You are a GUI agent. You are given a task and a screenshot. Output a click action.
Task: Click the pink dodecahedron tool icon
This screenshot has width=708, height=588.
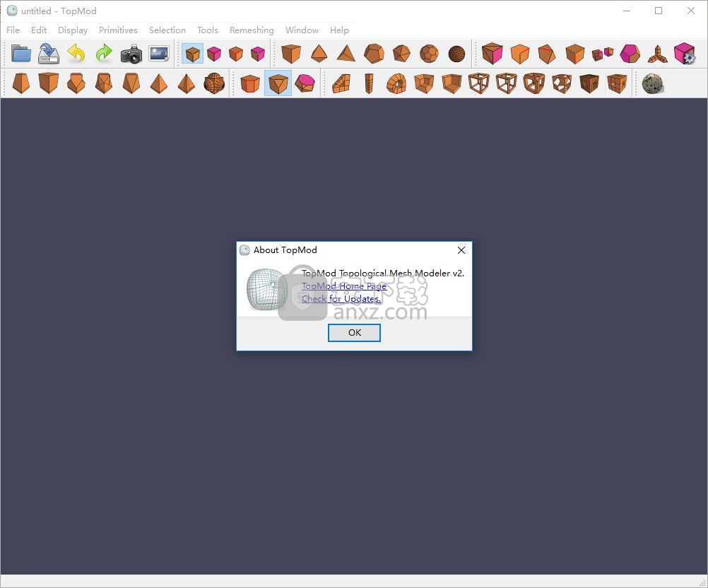630,54
